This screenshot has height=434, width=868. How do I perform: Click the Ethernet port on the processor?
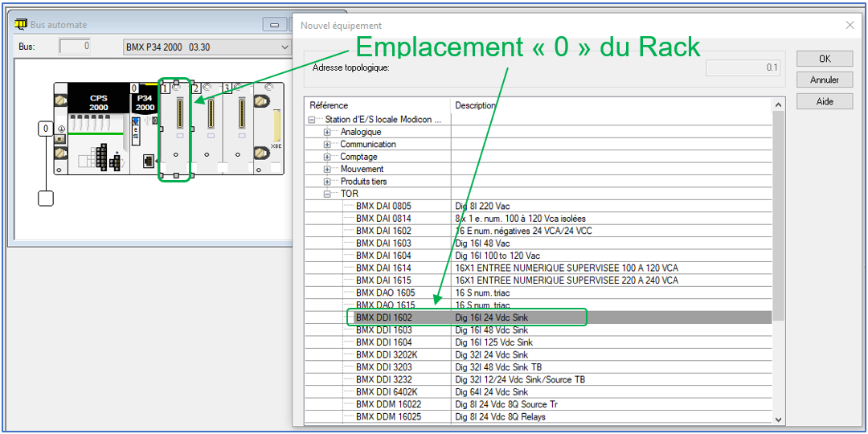(x=149, y=161)
